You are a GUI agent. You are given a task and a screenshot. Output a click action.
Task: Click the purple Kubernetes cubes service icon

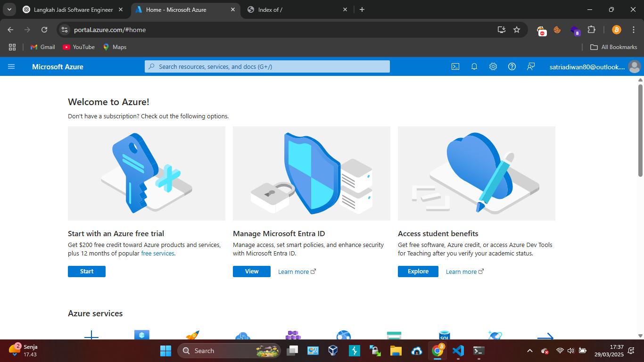click(x=293, y=335)
